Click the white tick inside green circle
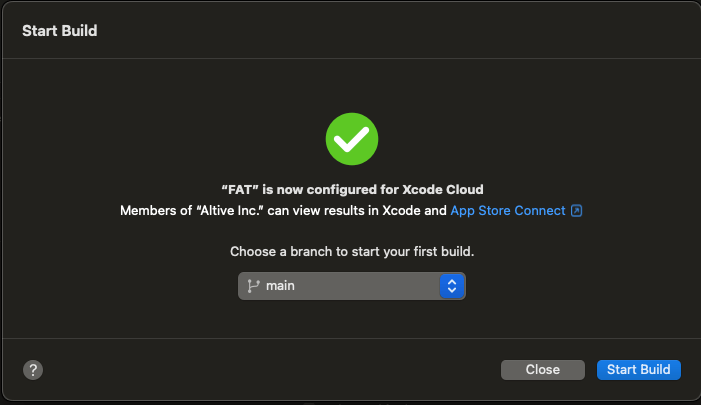This screenshot has width=701, height=405. point(352,139)
